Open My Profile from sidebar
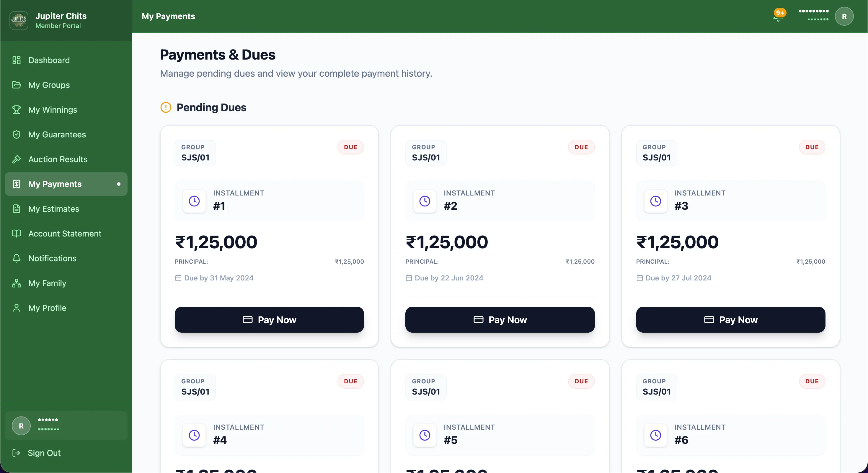 (47, 308)
